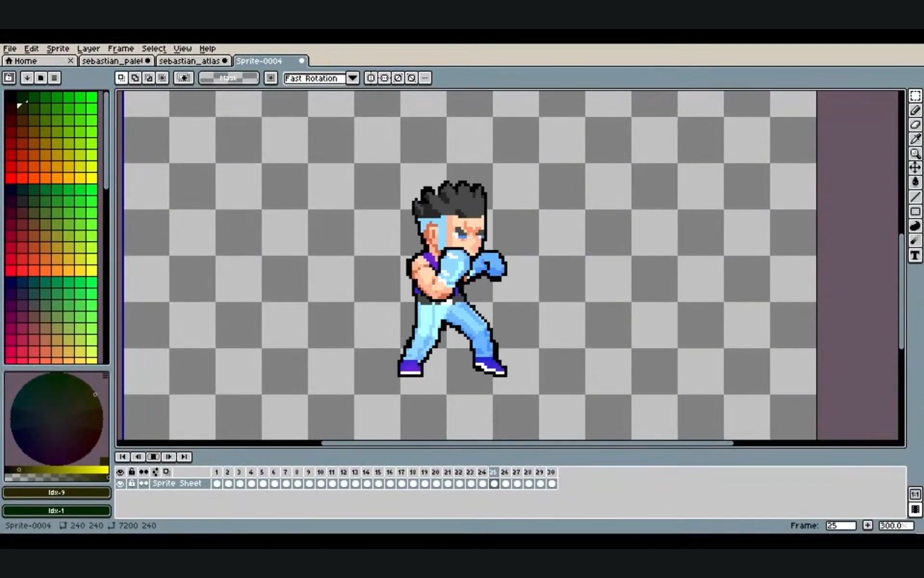Toggle the Sprite Sheet layer lock
Viewport: 924px width, 578px height.
point(132,484)
